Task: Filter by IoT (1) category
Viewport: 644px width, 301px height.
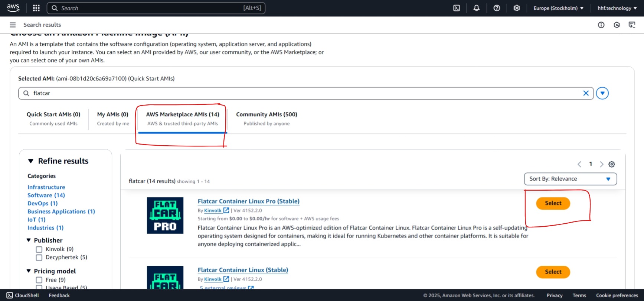Action: 36,220
